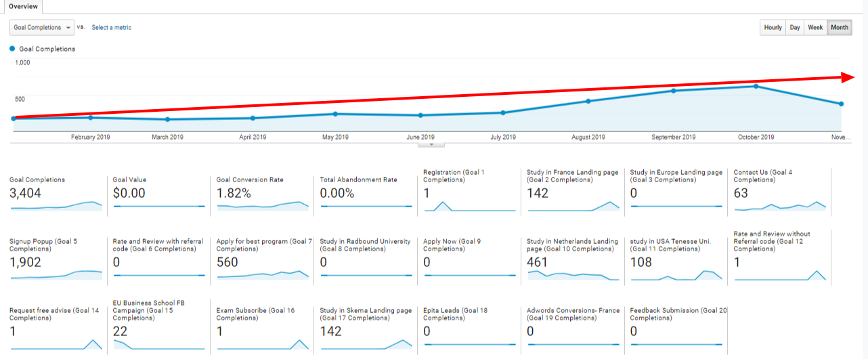Open the Goal Conversion Rate 1.82% sparkline
Image resolution: width=868 pixels, height=359 pixels.
(x=263, y=205)
